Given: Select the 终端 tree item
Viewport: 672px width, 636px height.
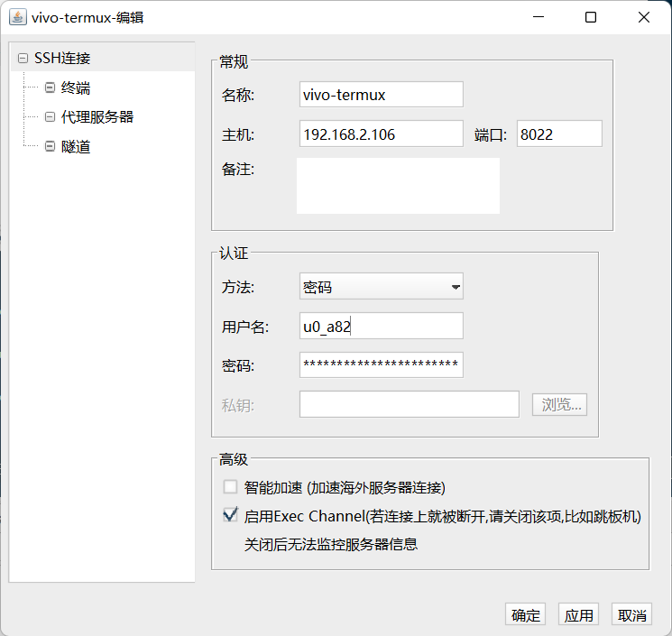Looking at the screenshot, I should 76,88.
